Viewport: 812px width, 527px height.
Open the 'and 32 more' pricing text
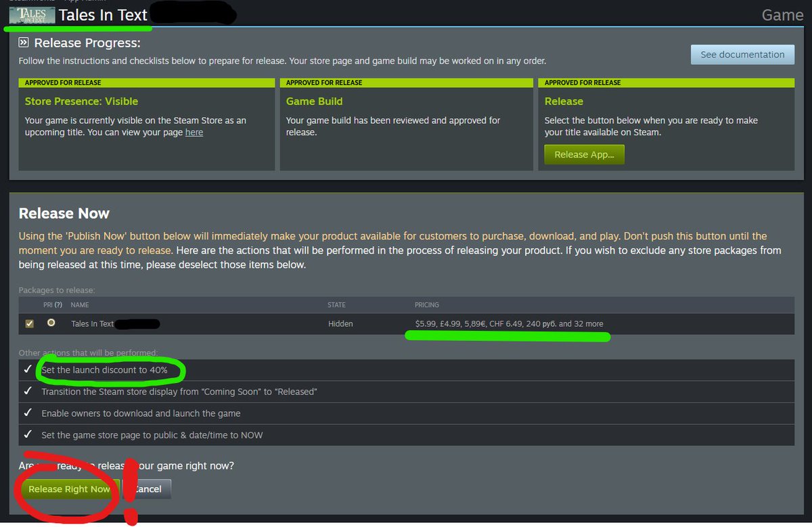581,324
